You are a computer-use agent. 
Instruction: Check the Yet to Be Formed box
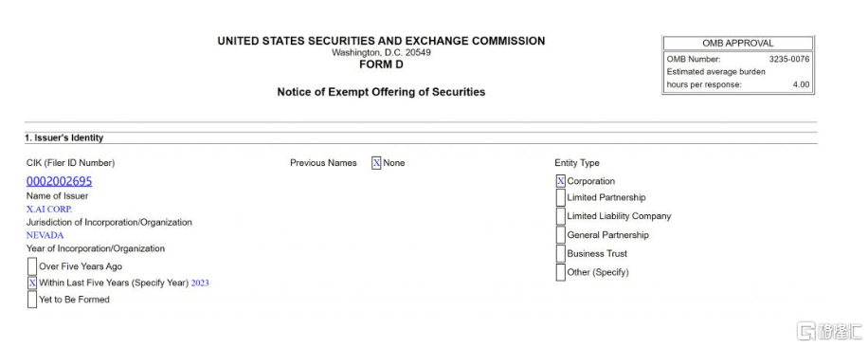(32, 300)
